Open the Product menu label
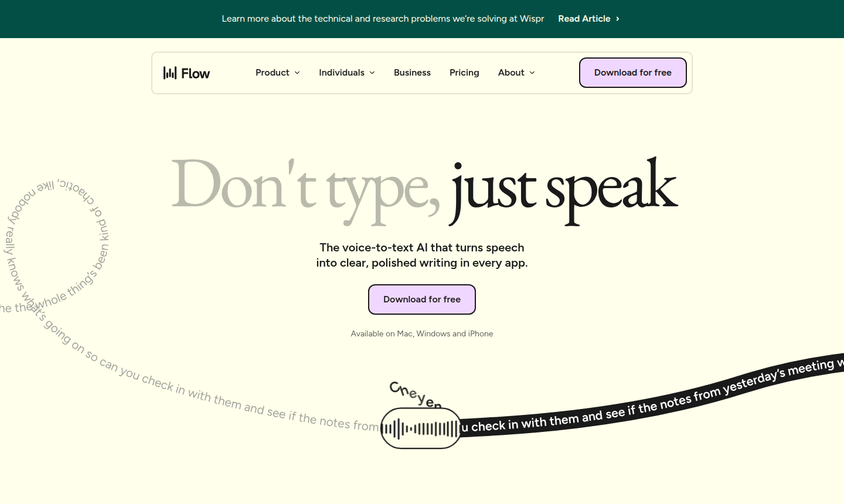844x504 pixels. pyautogui.click(x=272, y=73)
